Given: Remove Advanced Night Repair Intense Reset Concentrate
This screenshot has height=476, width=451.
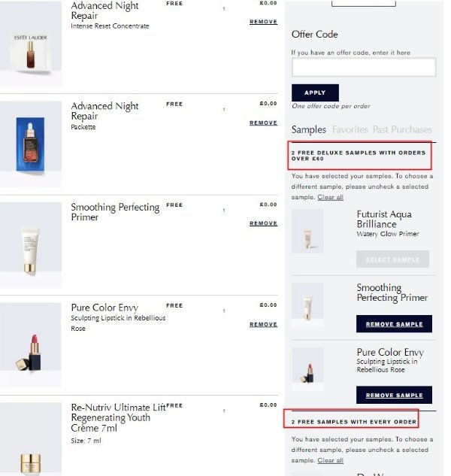Looking at the screenshot, I should click(263, 22).
